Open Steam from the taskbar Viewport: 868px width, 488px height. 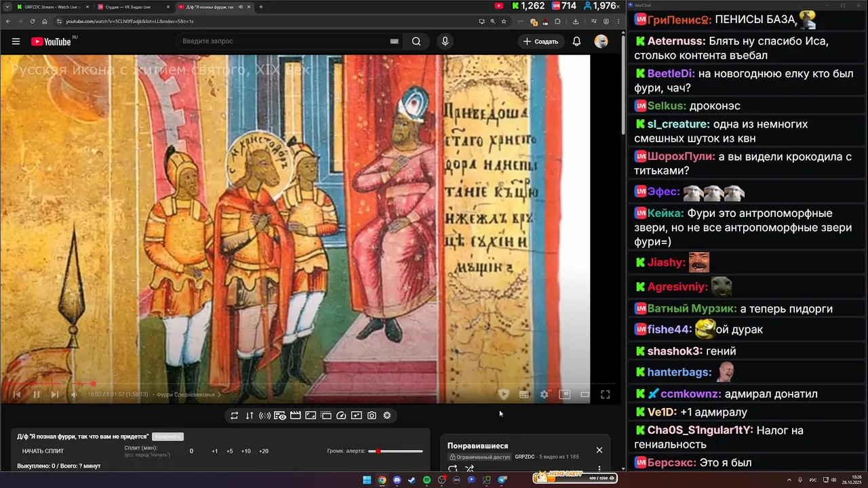point(412,480)
